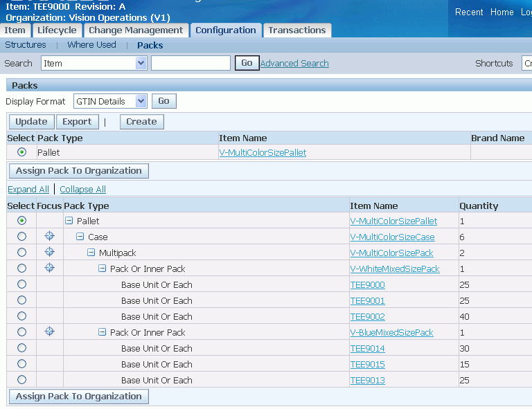Image resolution: width=532 pixels, height=409 pixels.
Task: Select the Pallet row in hierarchy table
Action: click(21, 221)
